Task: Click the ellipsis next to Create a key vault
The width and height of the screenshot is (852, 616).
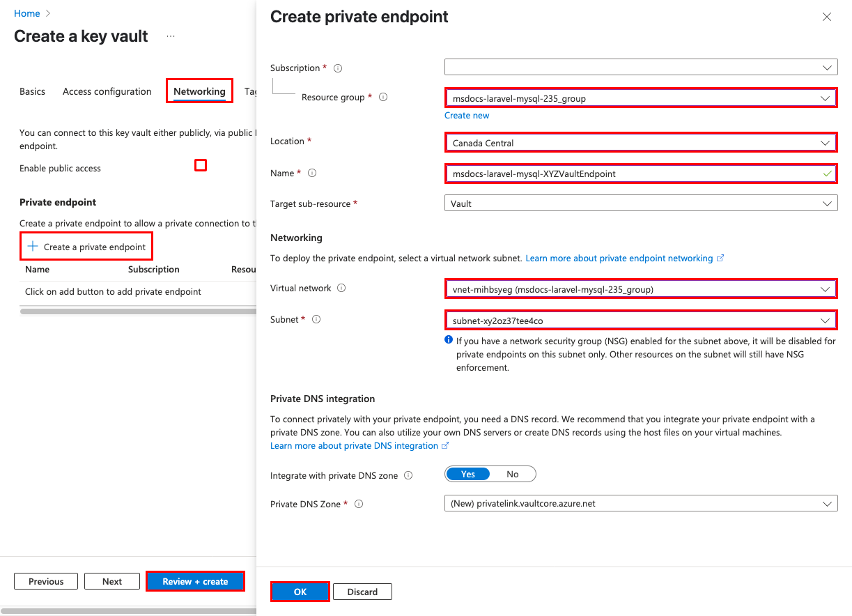Action: [x=171, y=36]
